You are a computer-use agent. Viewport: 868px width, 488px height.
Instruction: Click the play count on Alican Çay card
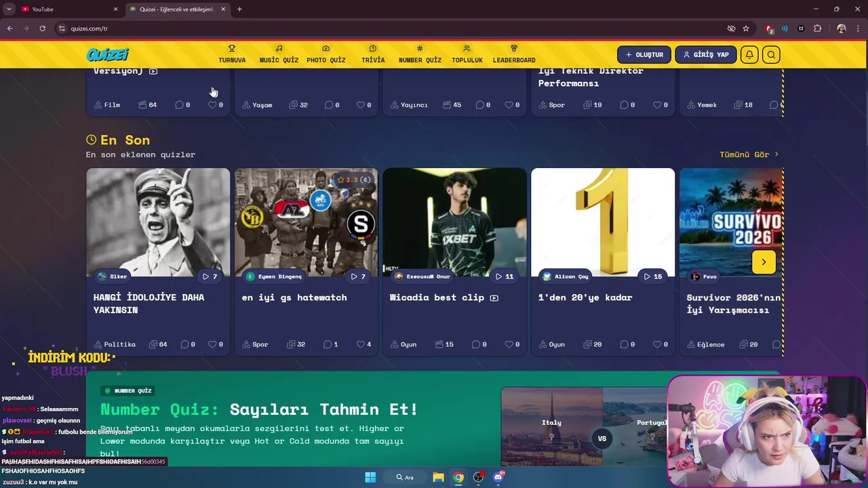[x=652, y=277]
